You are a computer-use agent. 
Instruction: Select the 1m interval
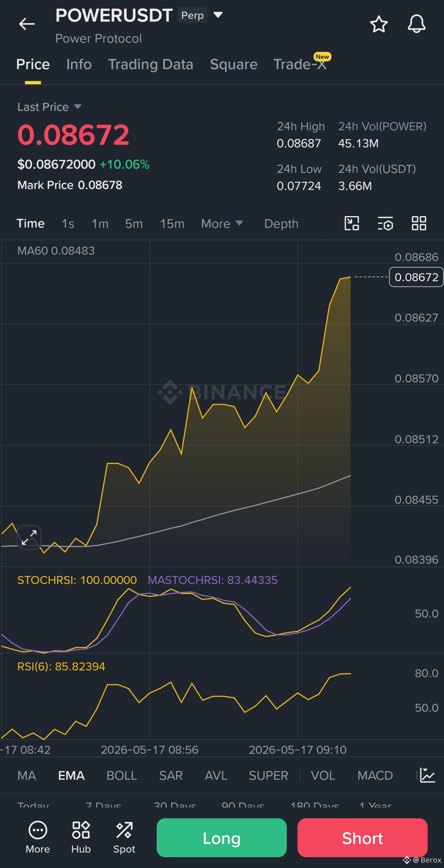coord(100,223)
